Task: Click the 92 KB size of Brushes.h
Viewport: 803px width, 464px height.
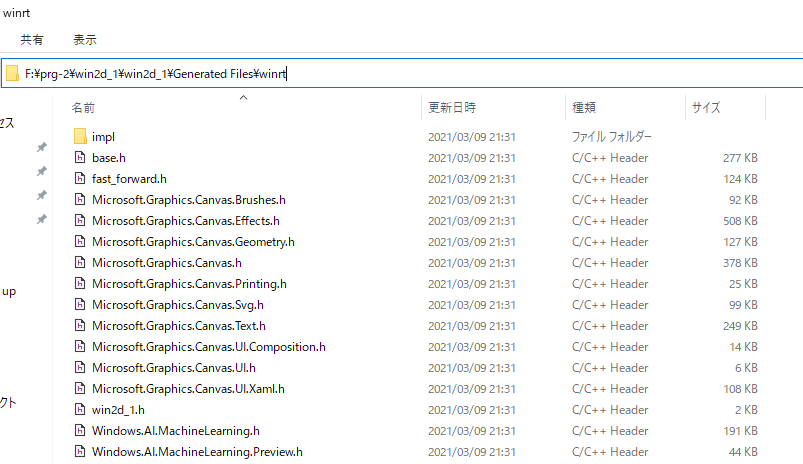Action: (743, 200)
